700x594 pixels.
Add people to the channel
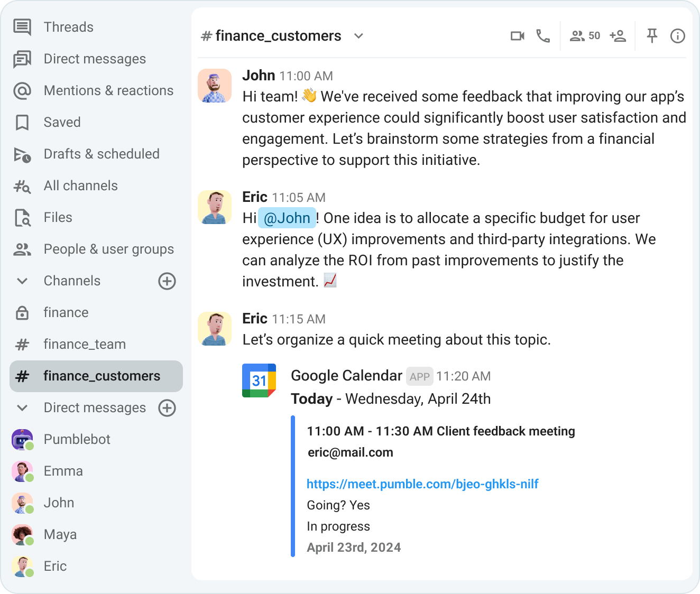618,35
